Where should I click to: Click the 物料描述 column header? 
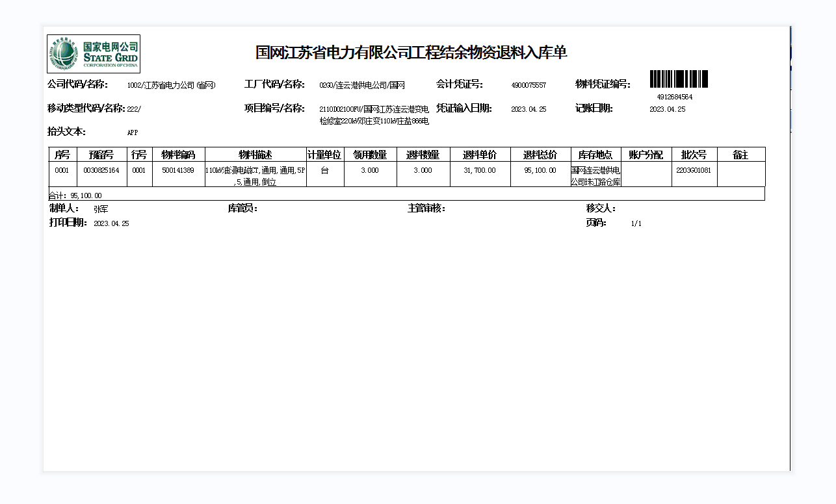point(255,155)
